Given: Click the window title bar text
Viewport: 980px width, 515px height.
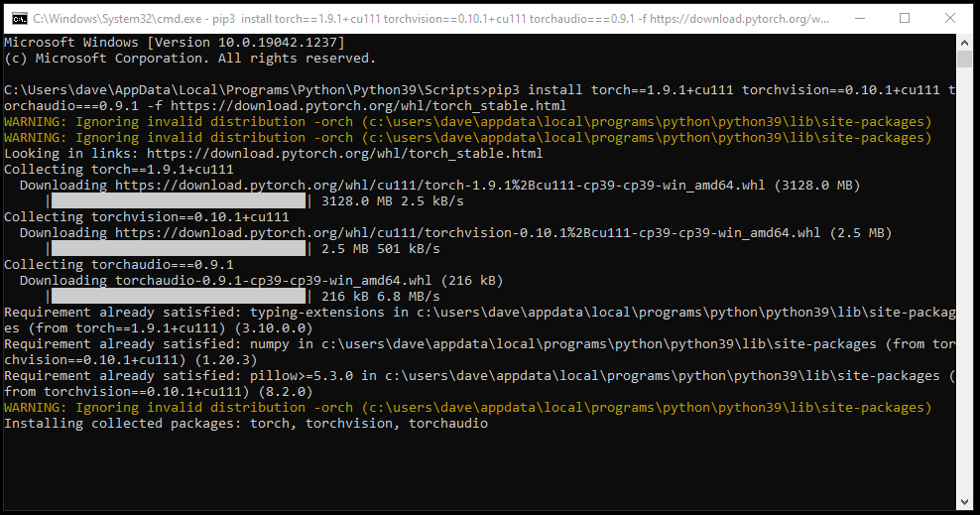Looking at the screenshot, I should pos(430,19).
